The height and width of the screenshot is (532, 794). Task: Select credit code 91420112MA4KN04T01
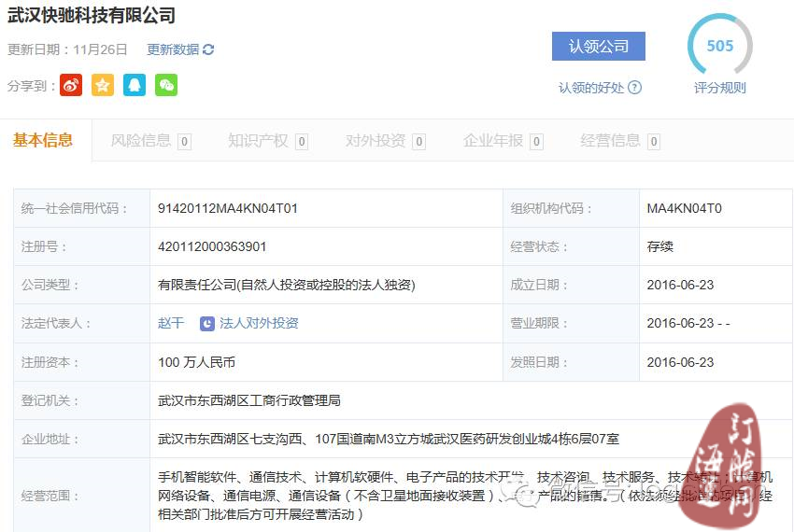[x=228, y=208]
